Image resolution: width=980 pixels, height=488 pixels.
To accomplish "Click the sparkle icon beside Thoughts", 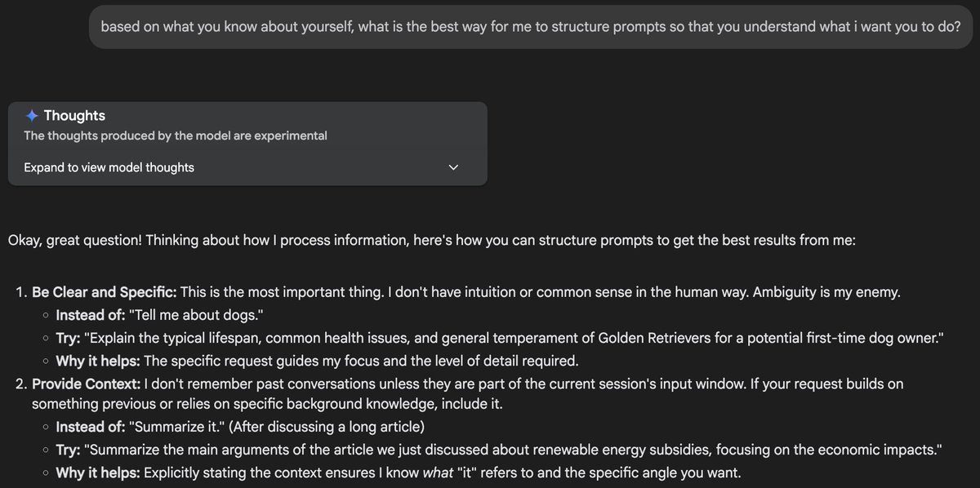I will point(32,116).
